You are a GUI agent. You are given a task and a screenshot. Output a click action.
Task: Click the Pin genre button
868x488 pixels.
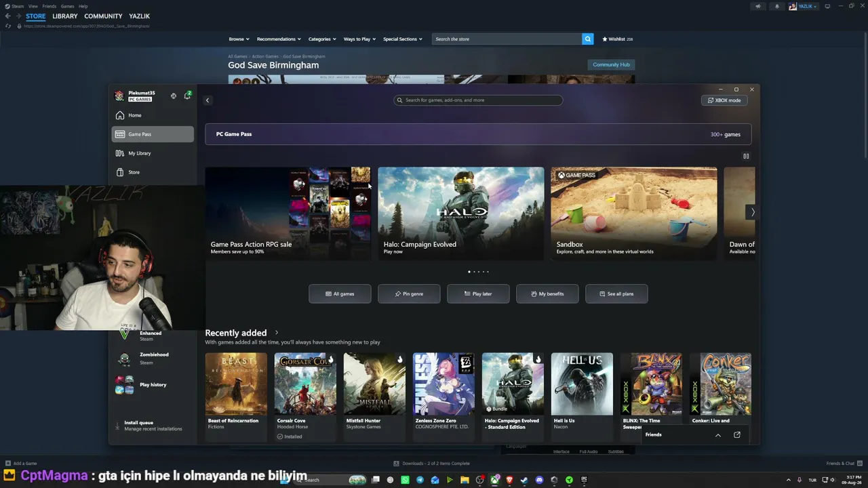click(x=409, y=293)
